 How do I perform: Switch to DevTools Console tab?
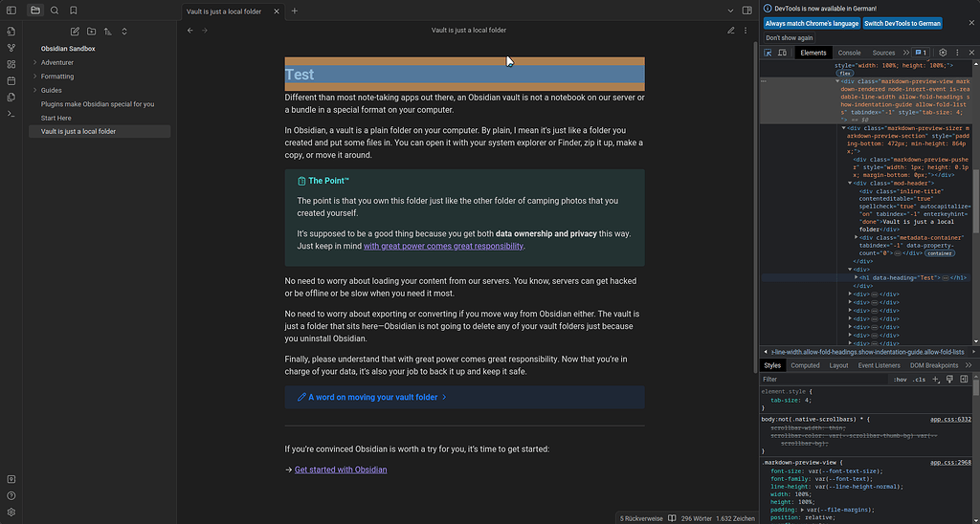click(x=849, y=54)
